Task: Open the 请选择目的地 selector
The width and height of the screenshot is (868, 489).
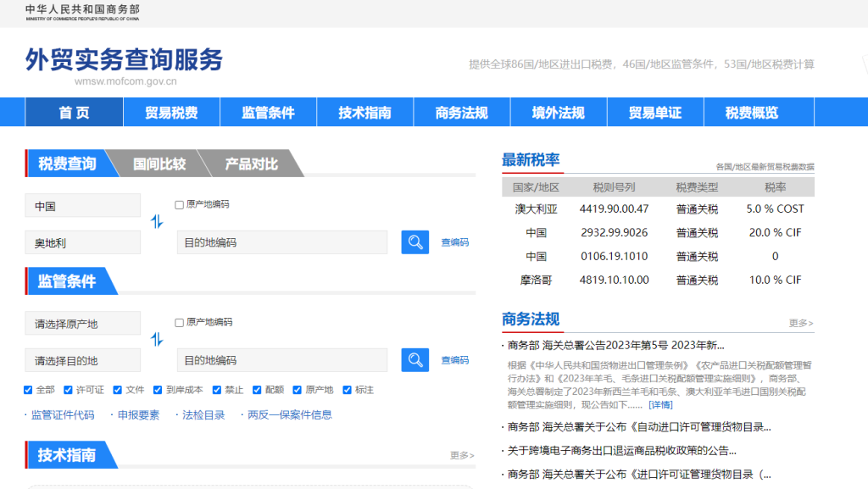Action: [x=82, y=361]
